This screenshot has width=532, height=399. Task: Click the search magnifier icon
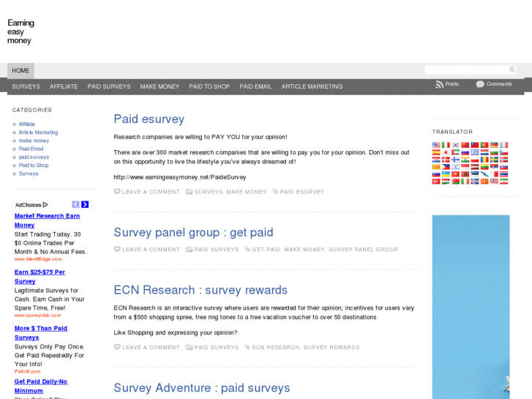512,70
